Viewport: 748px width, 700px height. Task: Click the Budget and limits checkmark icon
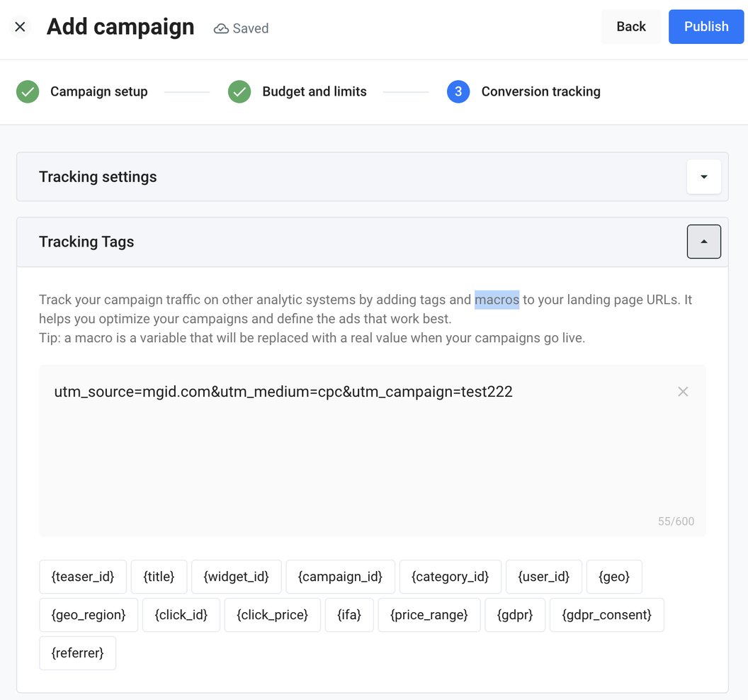(x=239, y=91)
